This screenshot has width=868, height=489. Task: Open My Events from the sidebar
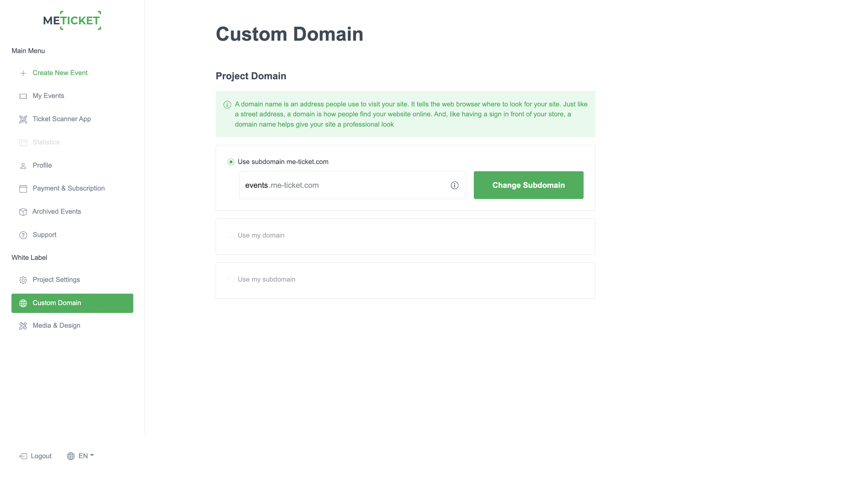48,96
